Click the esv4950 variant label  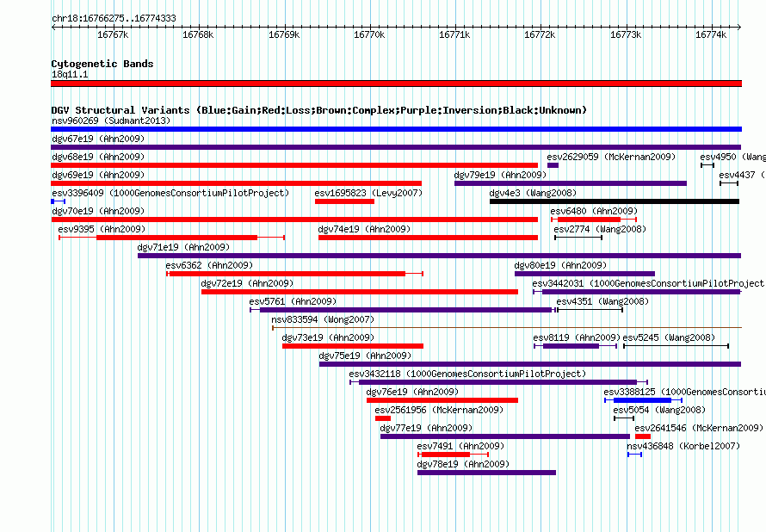coord(732,157)
